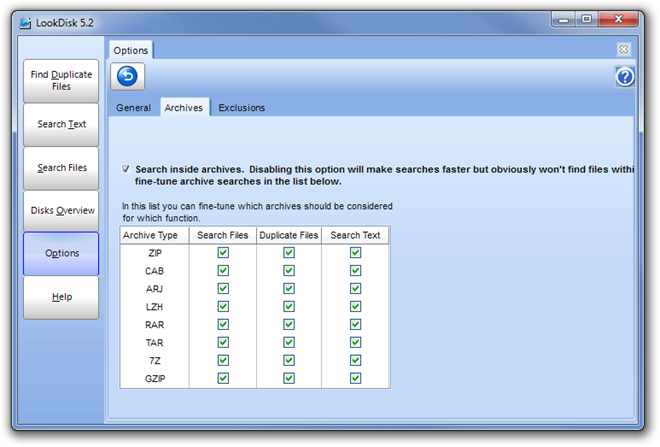This screenshot has width=660, height=447.
Task: Uncheck GZIP Search Files
Action: click(x=223, y=378)
